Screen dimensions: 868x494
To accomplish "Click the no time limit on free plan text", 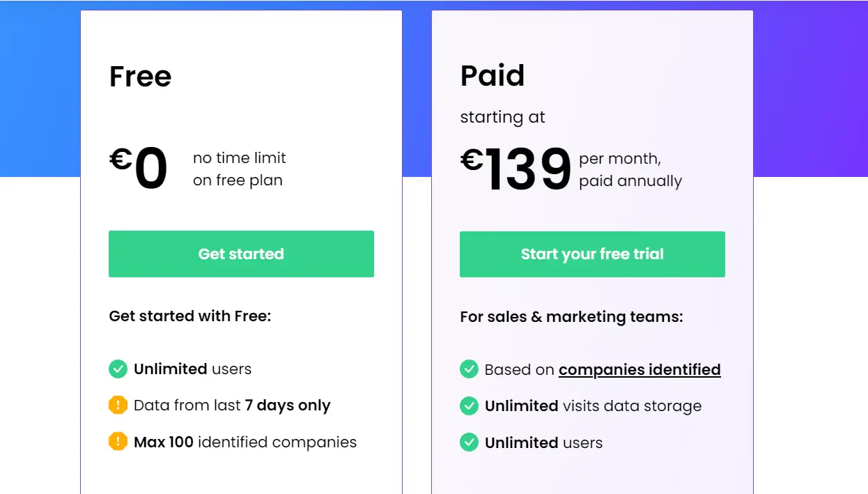I will [x=239, y=169].
